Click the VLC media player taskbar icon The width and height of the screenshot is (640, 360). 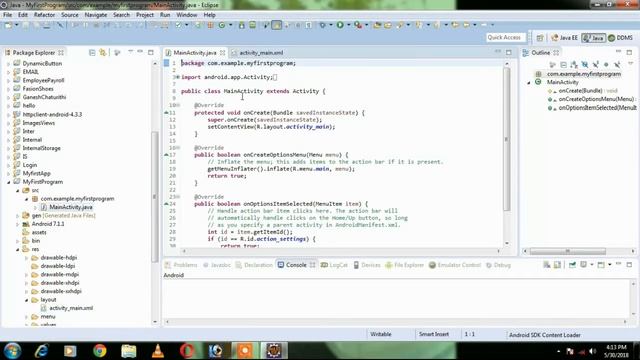click(x=158, y=351)
